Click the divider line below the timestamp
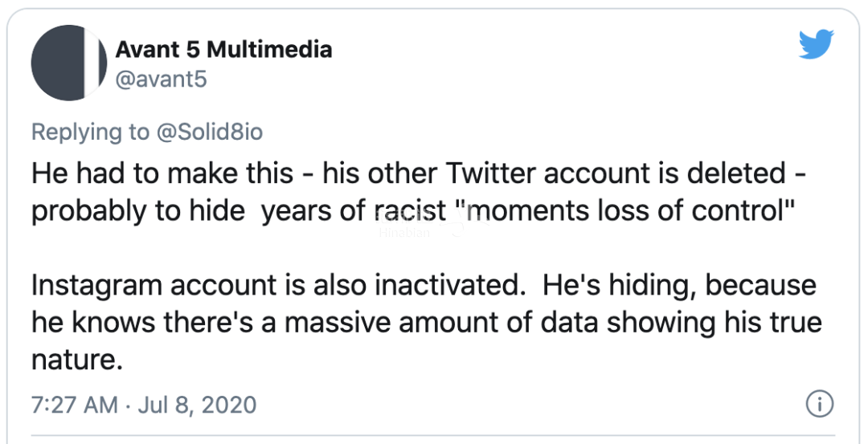 pyautogui.click(x=433, y=436)
